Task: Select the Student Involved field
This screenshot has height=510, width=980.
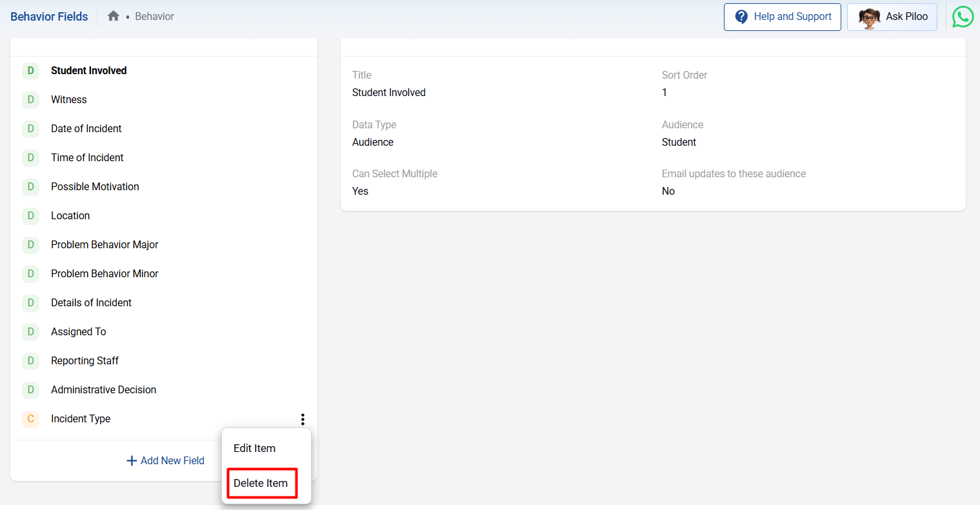Action: [89, 71]
